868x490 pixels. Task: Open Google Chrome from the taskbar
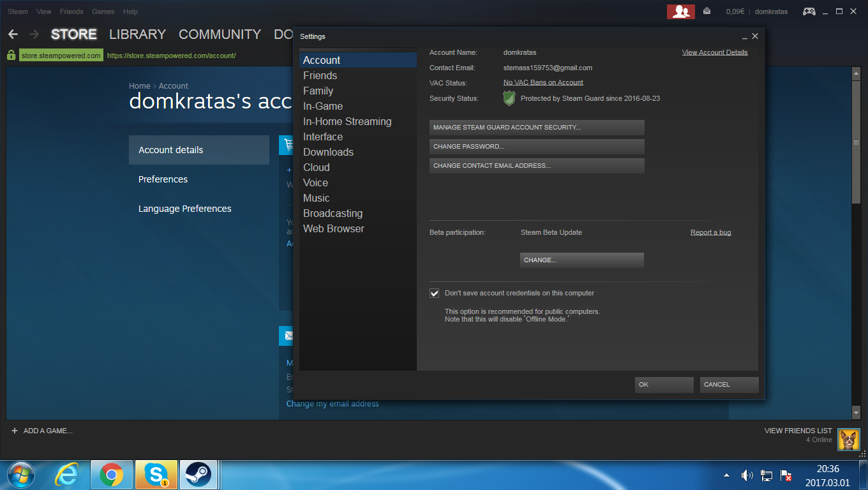(x=112, y=475)
